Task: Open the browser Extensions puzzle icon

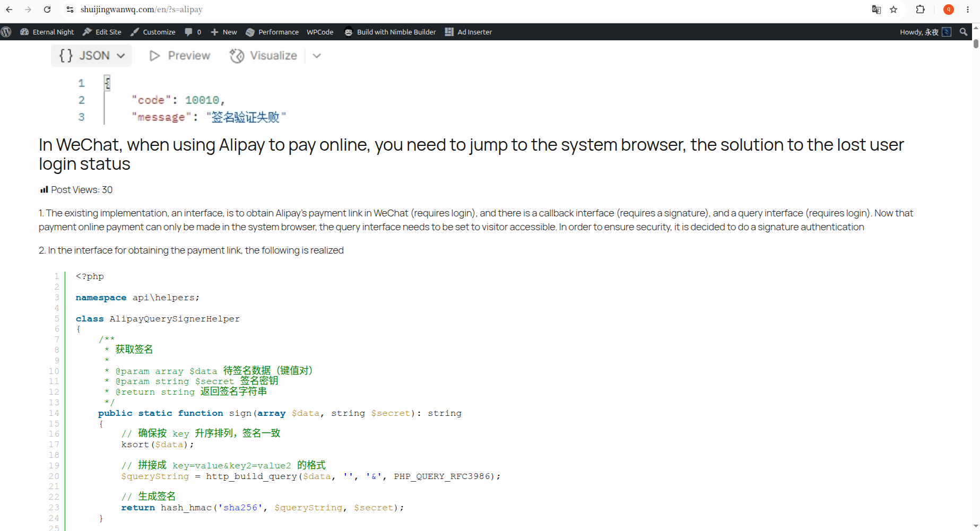Action: click(x=921, y=10)
